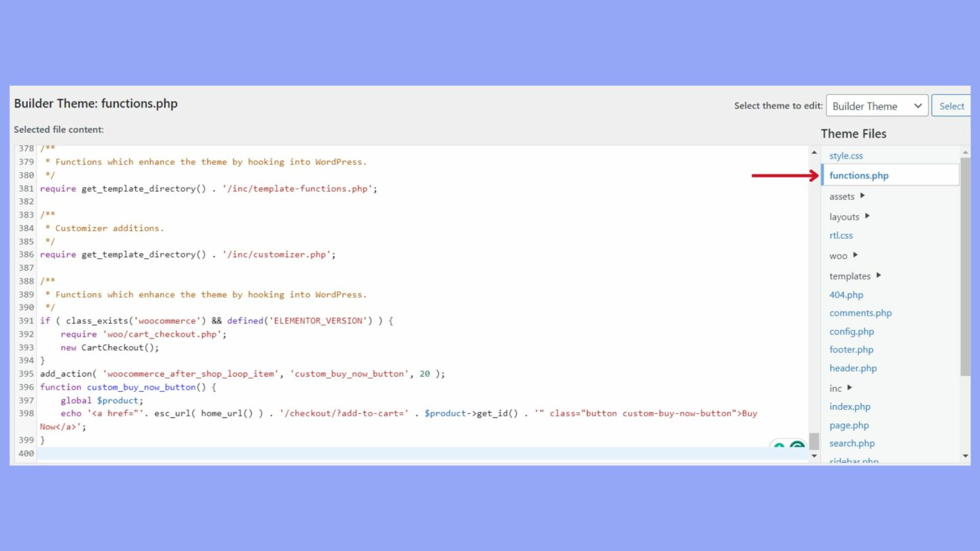Expand the assets folder in Theme Files

(842, 196)
